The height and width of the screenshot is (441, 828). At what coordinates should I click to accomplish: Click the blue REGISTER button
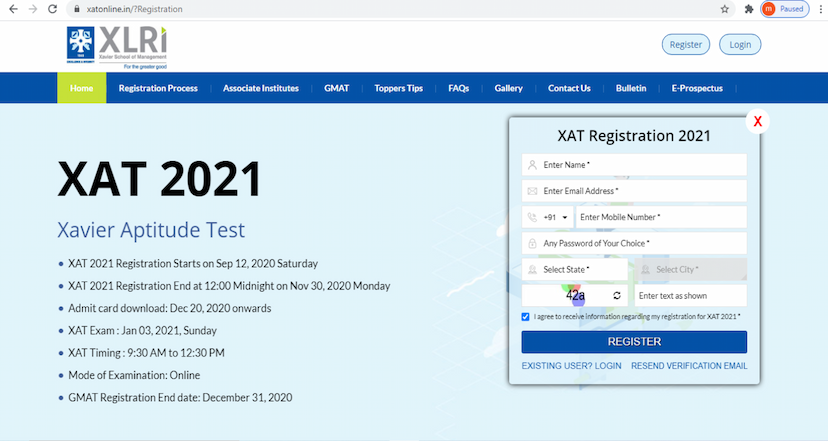(x=634, y=342)
